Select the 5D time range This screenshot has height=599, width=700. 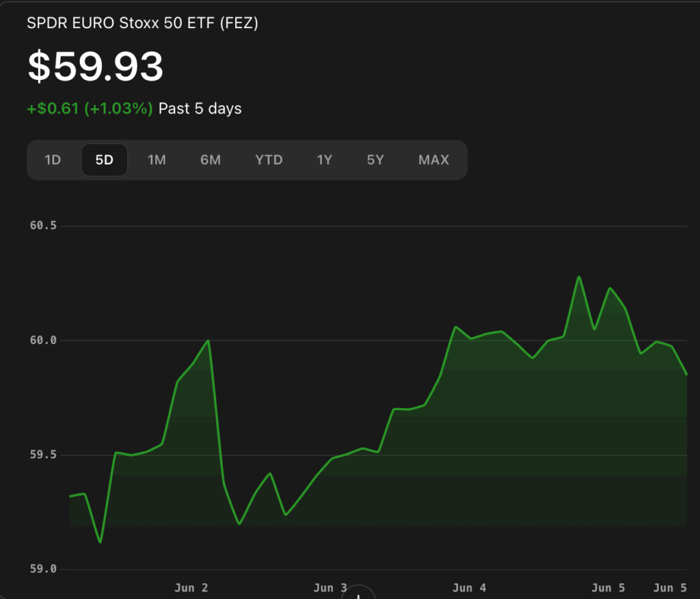pyautogui.click(x=105, y=160)
